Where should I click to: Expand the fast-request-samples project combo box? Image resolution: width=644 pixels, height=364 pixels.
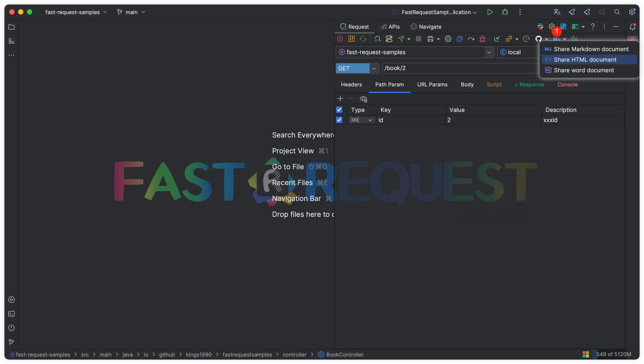point(489,52)
